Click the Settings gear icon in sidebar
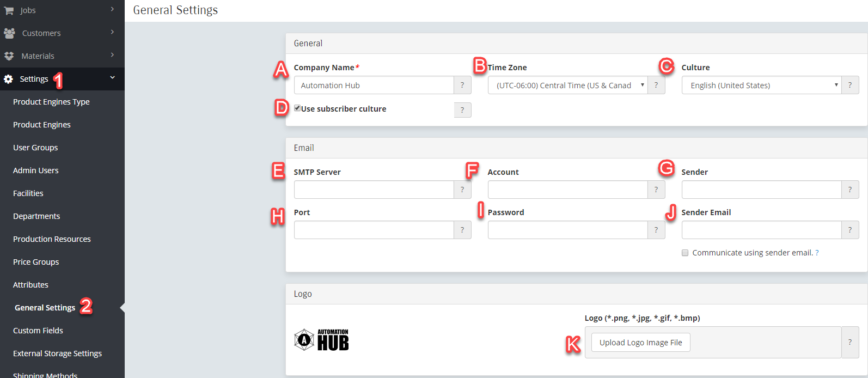 click(8, 79)
